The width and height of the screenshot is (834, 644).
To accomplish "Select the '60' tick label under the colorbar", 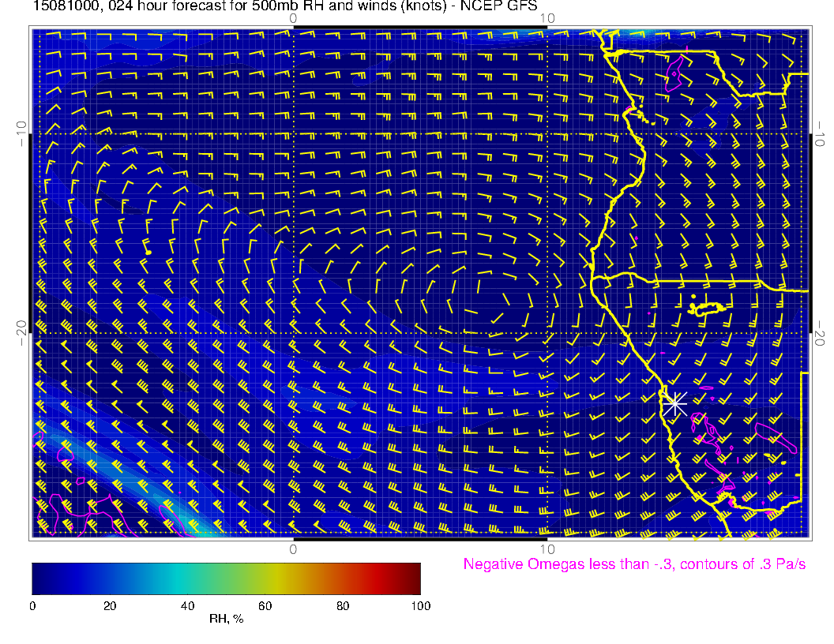I will tap(265, 606).
